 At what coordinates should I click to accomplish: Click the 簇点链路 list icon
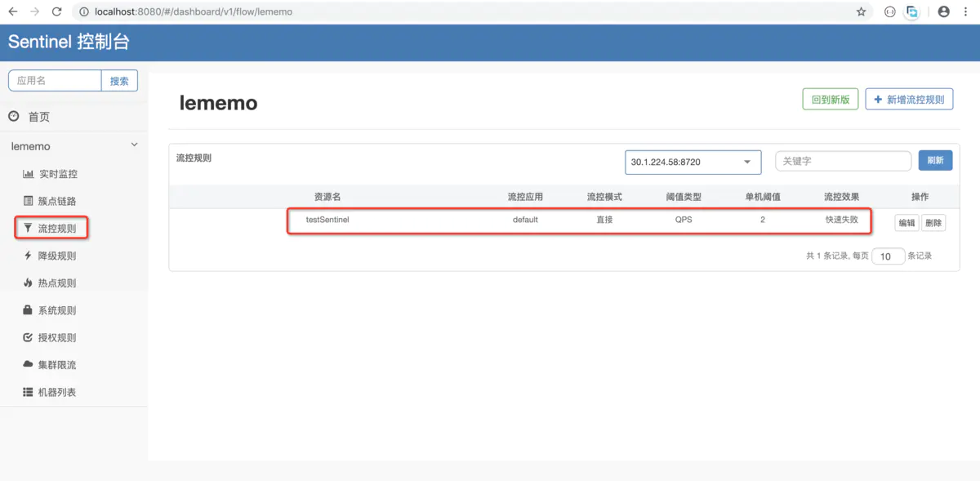[x=29, y=201]
